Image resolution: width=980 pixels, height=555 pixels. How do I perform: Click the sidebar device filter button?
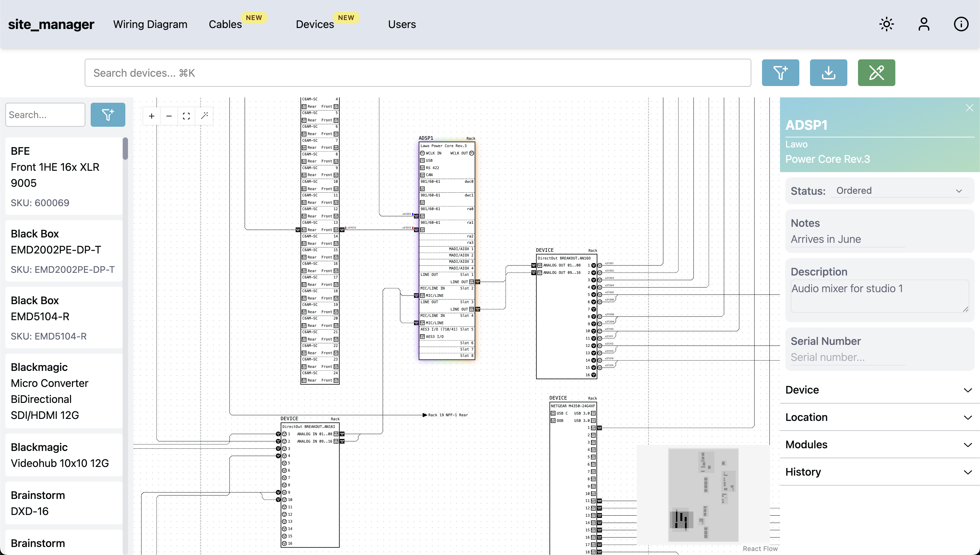tap(108, 115)
